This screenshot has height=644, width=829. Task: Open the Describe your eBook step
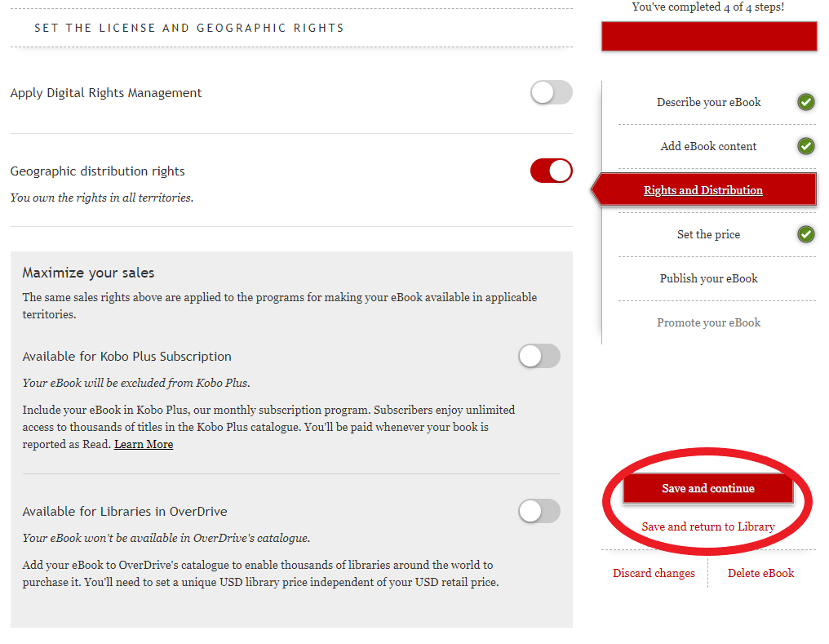(x=708, y=102)
